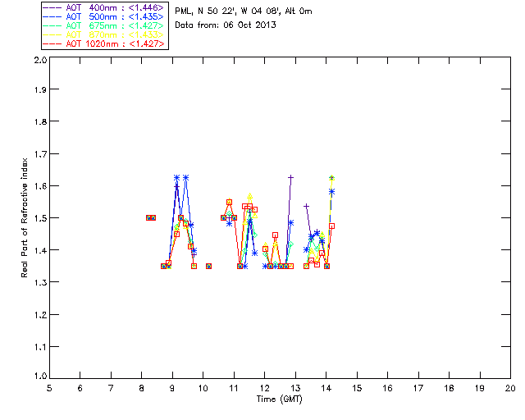This screenshot has width=525, height=420.
Task: Click the x-axis label 15
Action: (357, 388)
